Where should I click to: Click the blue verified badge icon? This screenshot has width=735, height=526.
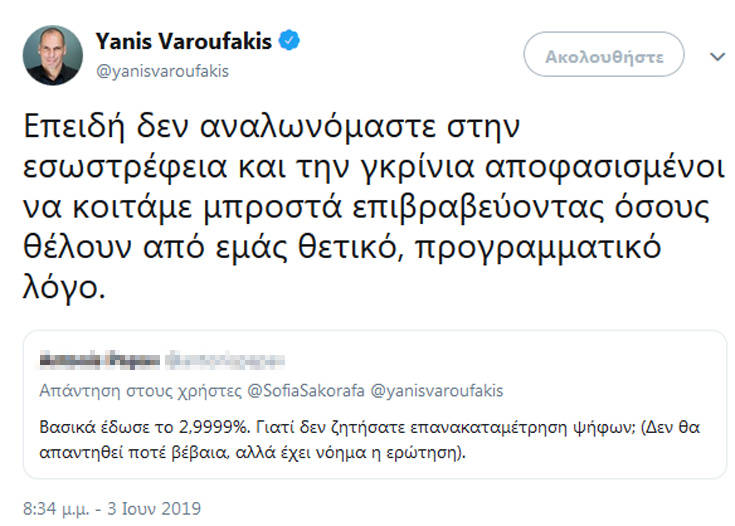point(291,42)
